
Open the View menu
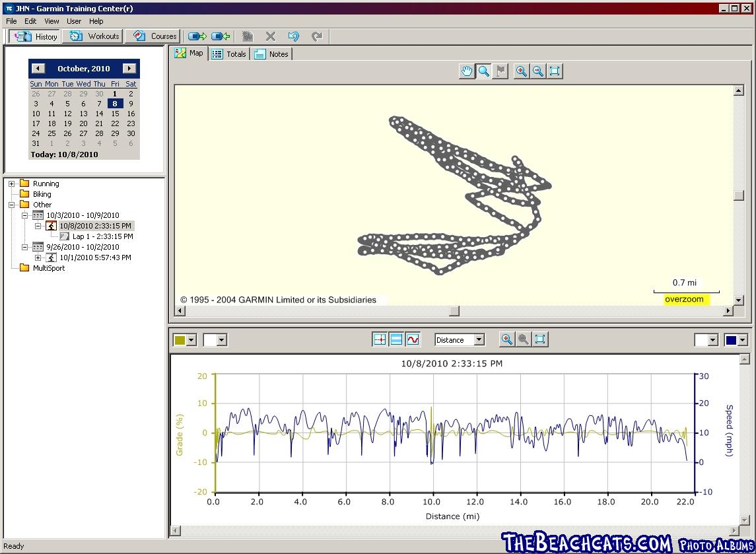point(52,21)
